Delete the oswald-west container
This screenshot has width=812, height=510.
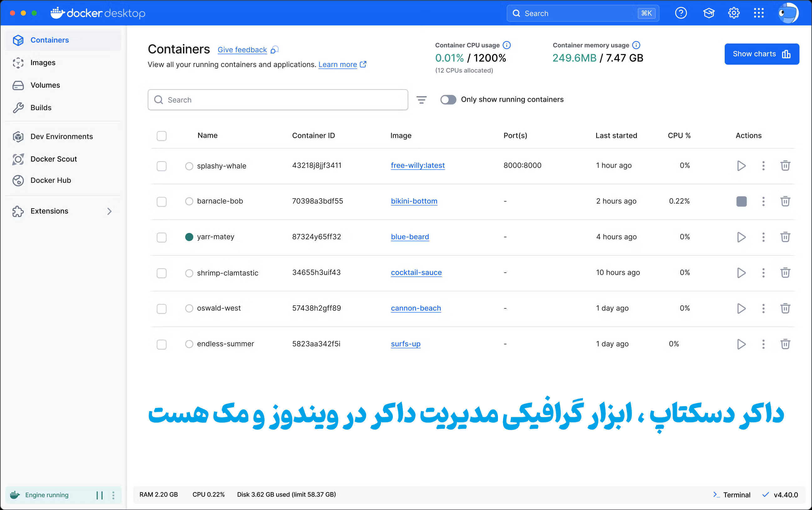tap(785, 309)
